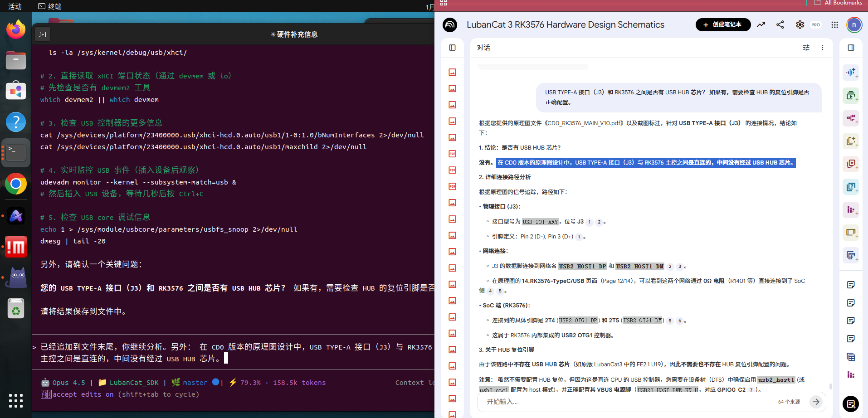Expand the Studio side panel
This screenshot has height=418, width=868.
(851, 48)
